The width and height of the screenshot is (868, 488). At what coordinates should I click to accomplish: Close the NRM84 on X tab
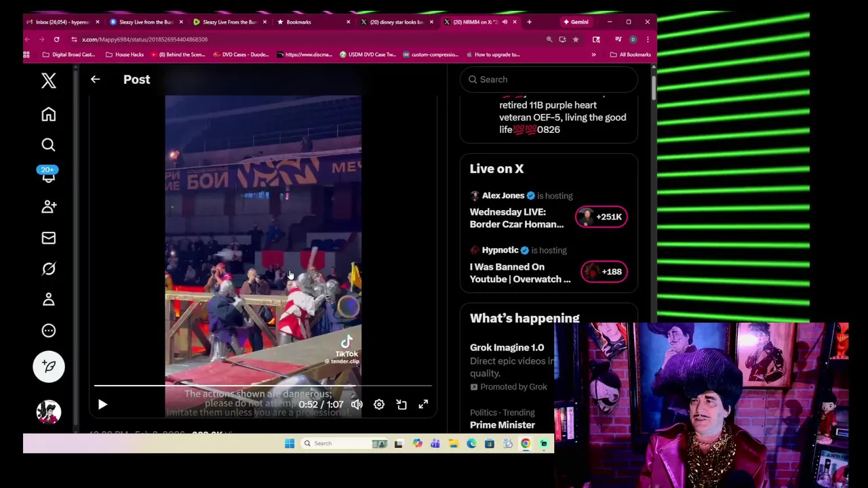click(515, 22)
